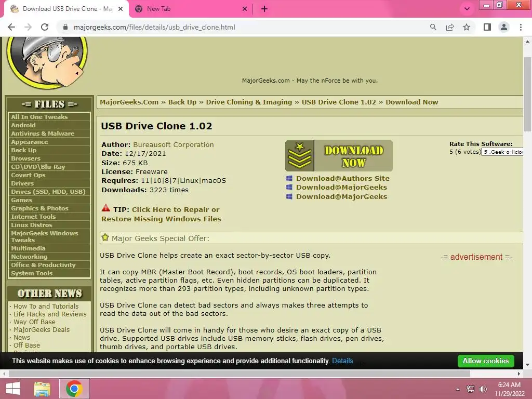Expand the tab search chevron
The width and height of the screenshot is (532, 399).
coord(467,9)
